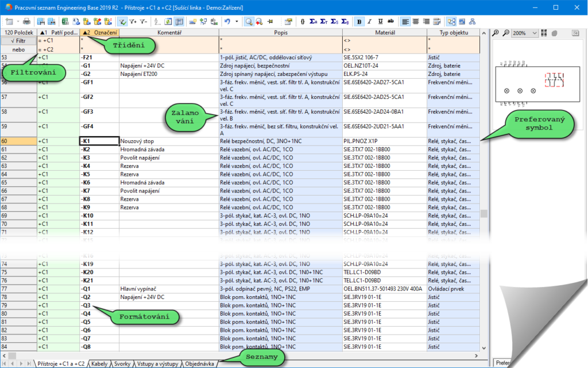Switch to the Kabely worksheet tab
This screenshot has height=368, width=588.
pos(99,363)
